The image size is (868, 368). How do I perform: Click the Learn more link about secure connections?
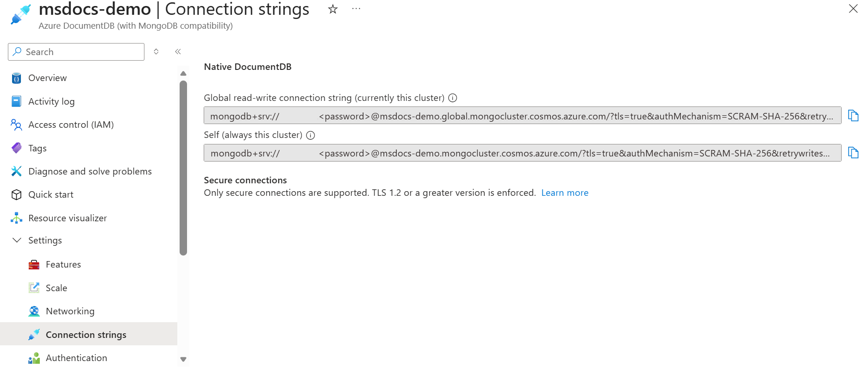point(564,193)
